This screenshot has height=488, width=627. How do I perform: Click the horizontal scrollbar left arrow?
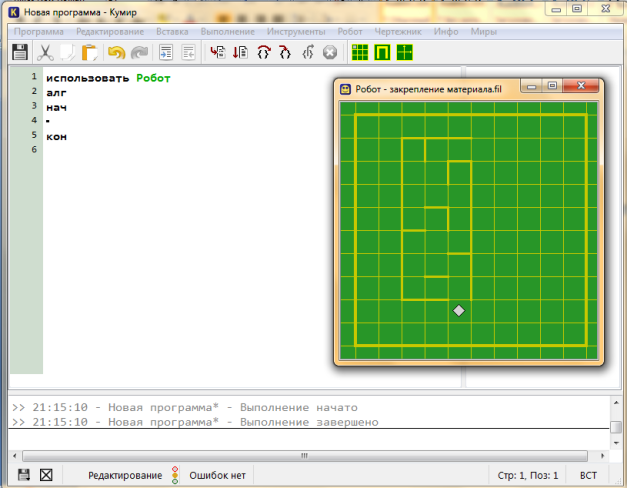tap(15, 456)
